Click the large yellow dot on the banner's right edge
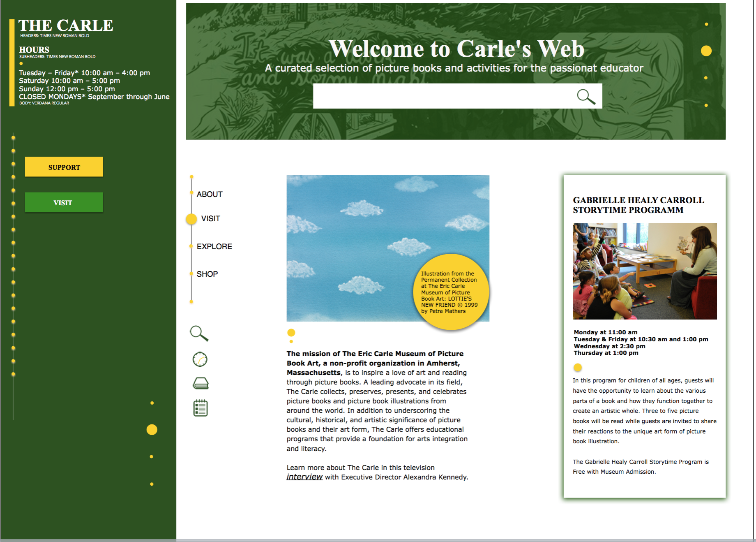Image resolution: width=756 pixels, height=542 pixels. click(x=706, y=51)
